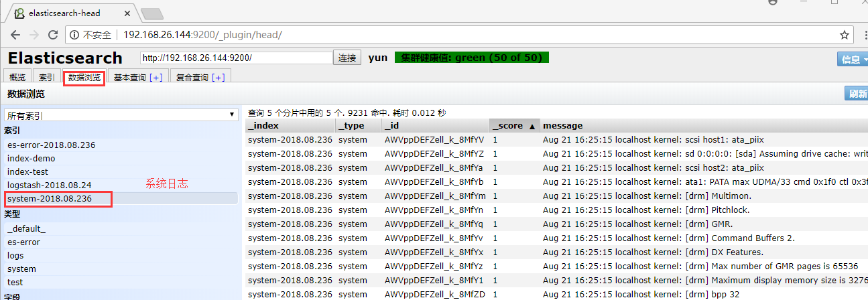Click the site info icon beside 不安全
Image resolution: width=868 pixels, height=300 pixels.
click(74, 35)
